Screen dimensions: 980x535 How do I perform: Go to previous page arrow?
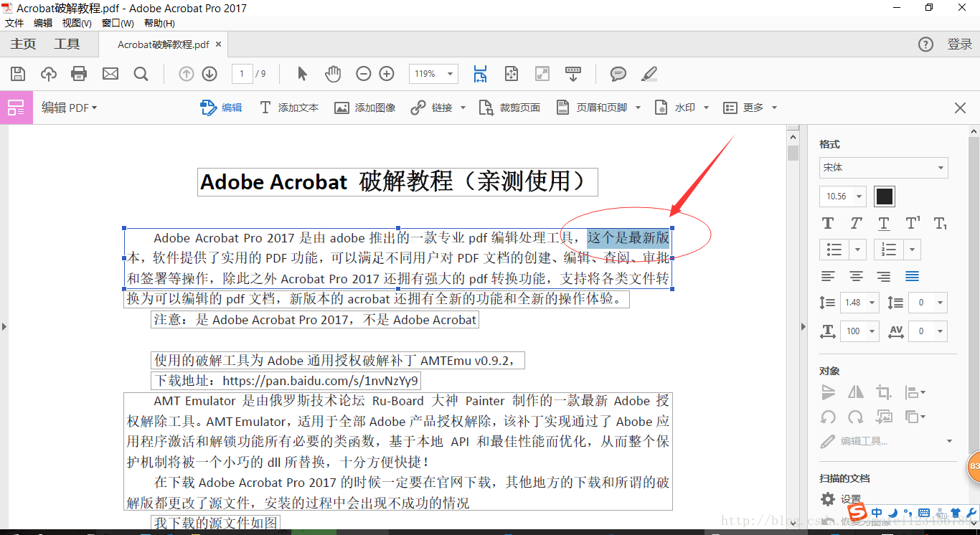click(187, 74)
